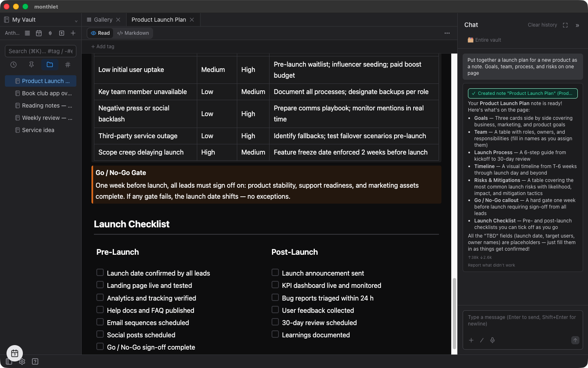Open the daily note calendar icon in sidebar toolbar
Image resolution: width=588 pixels, height=368 pixels.
pos(39,33)
